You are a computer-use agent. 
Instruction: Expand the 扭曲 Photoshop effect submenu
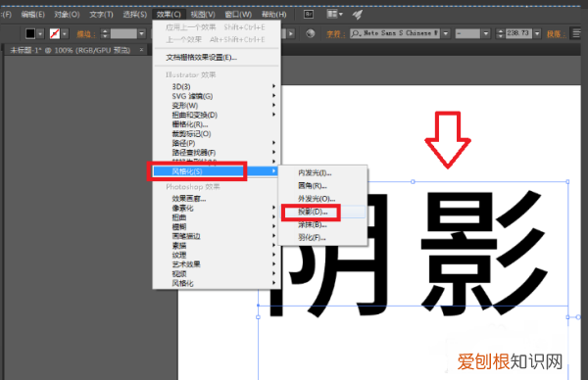pos(217,217)
